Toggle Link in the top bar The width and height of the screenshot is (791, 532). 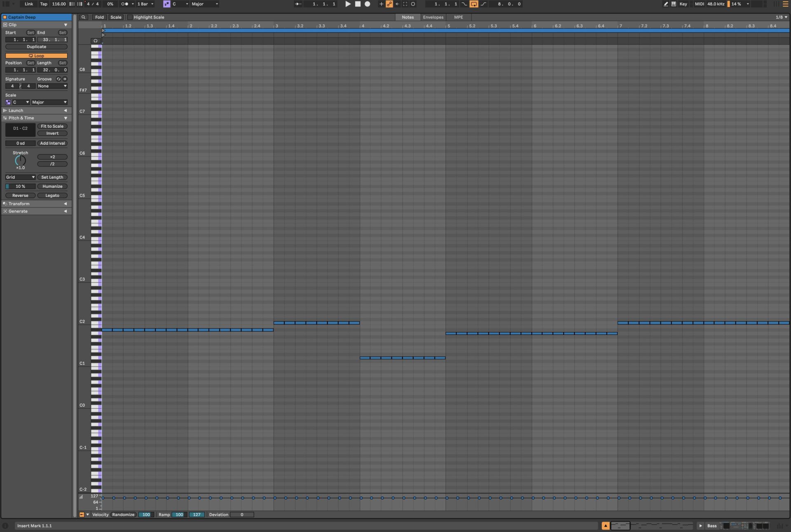28,4
